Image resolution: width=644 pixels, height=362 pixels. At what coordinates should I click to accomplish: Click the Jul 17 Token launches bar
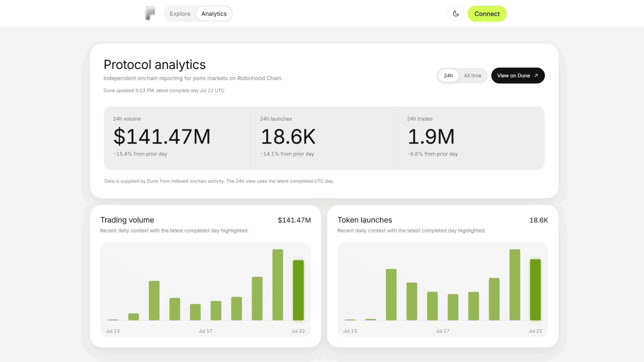432,306
